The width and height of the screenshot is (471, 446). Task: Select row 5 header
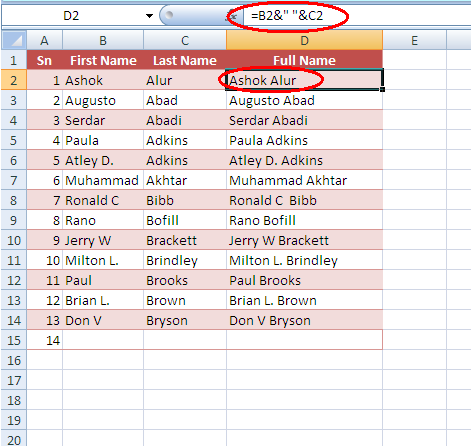point(14,140)
